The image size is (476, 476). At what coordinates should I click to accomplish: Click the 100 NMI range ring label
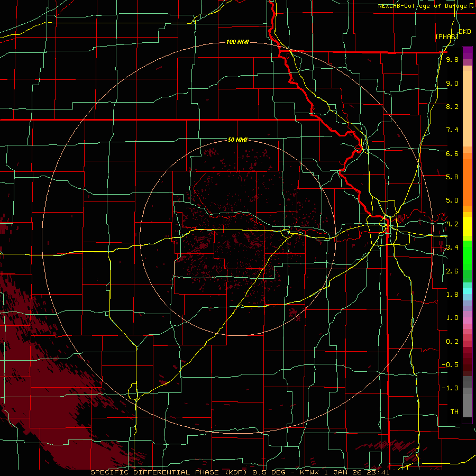click(x=237, y=42)
